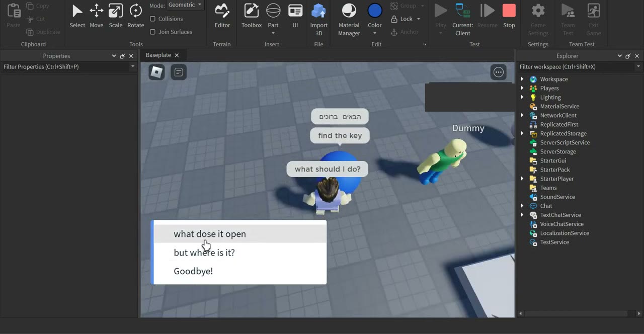Open the Color dropdown arrow
This screenshot has height=334, width=644.
[375, 33]
